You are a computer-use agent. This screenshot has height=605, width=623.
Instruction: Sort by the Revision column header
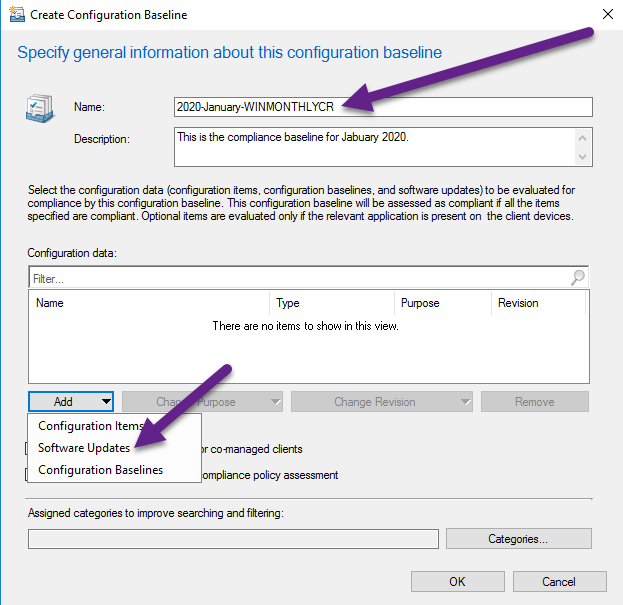(538, 303)
